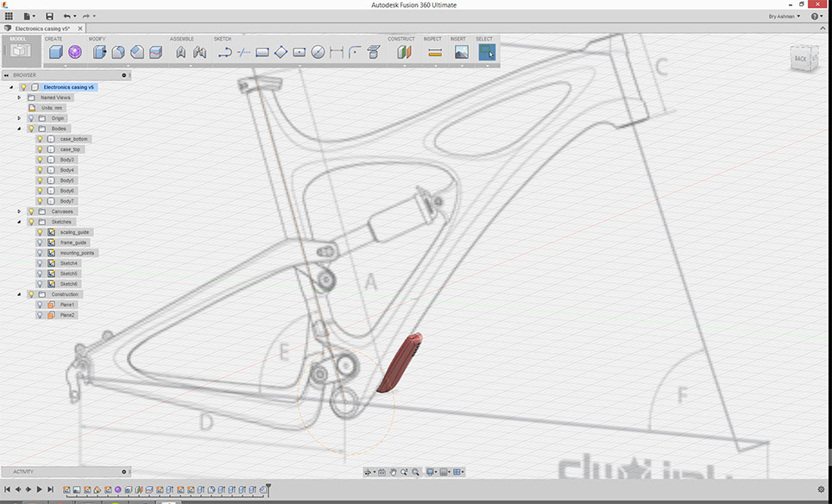The height and width of the screenshot is (504, 832).
Task: Select the sketch Fillet tool
Action: point(355,52)
